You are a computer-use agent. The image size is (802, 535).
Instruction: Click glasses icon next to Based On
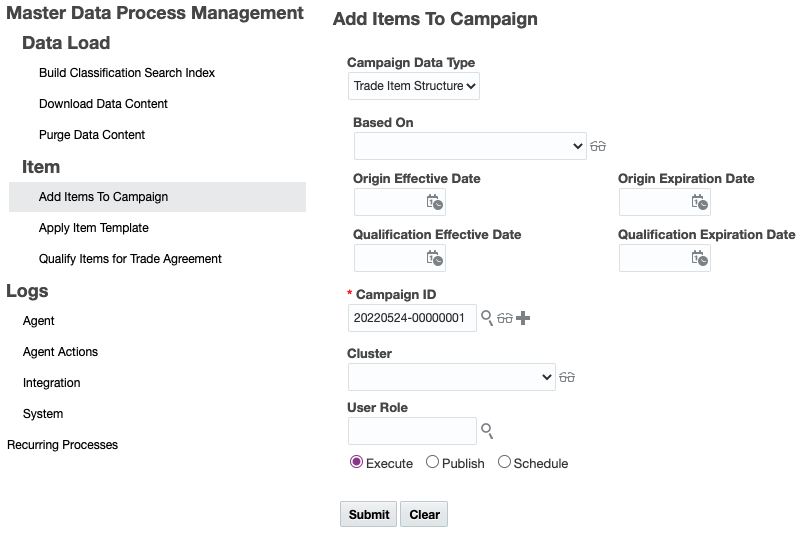point(598,146)
